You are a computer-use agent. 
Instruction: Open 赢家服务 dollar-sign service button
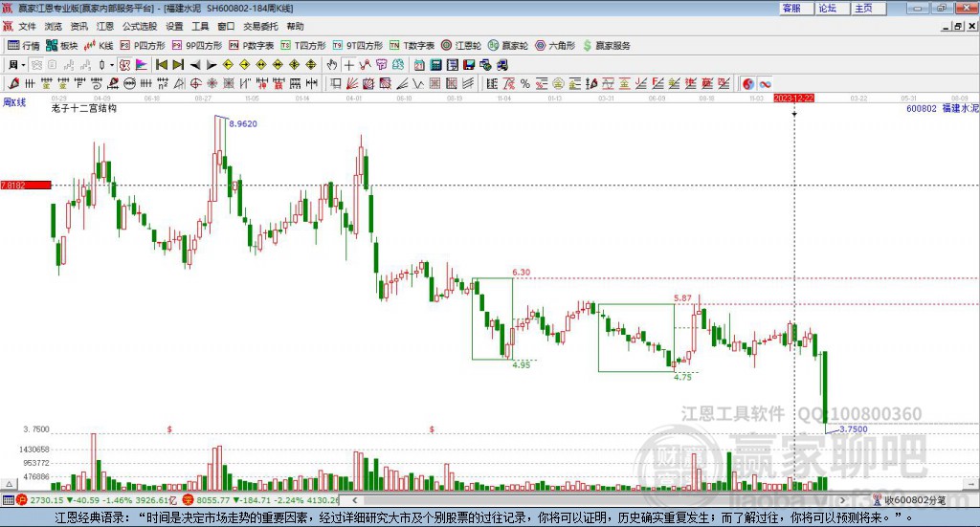click(x=606, y=46)
